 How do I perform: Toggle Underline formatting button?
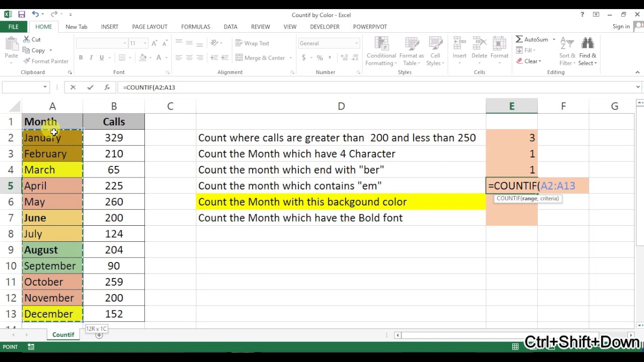point(102,58)
